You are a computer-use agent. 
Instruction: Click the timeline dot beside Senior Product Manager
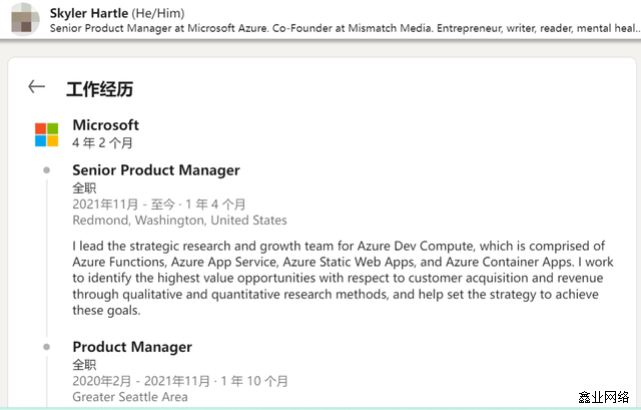pyautogui.click(x=46, y=171)
